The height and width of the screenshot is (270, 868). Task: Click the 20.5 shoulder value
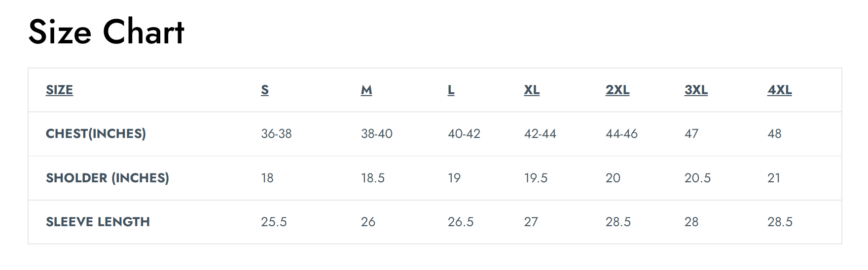(697, 178)
